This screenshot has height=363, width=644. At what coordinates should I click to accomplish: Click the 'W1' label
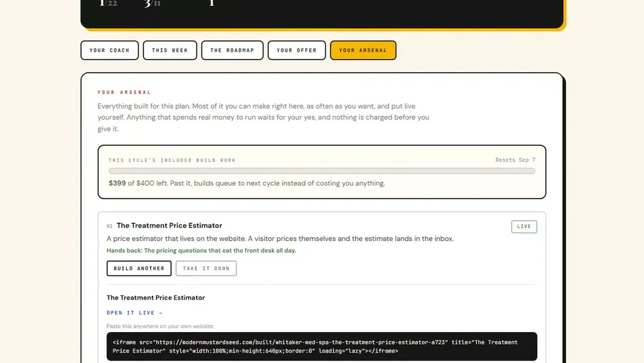109,226
